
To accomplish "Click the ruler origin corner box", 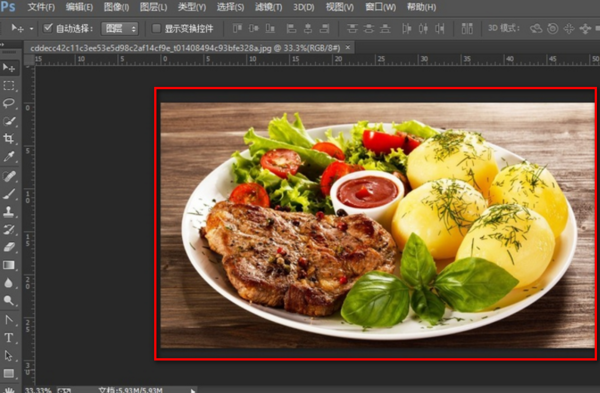I will 29,59.
